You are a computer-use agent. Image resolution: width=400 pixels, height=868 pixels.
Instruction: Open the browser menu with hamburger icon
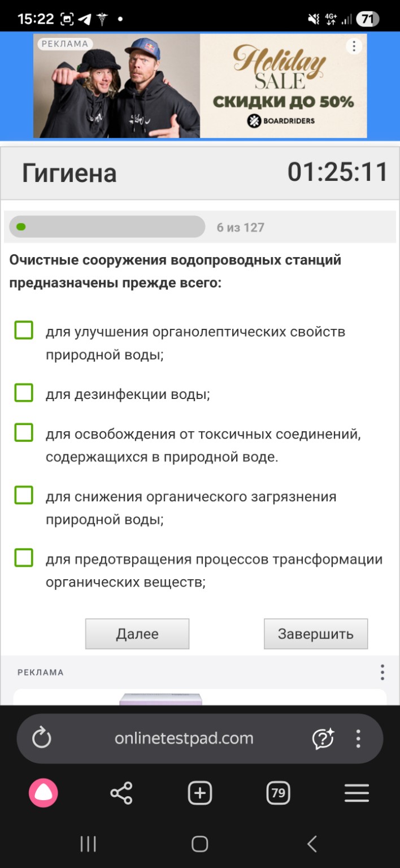point(356,792)
